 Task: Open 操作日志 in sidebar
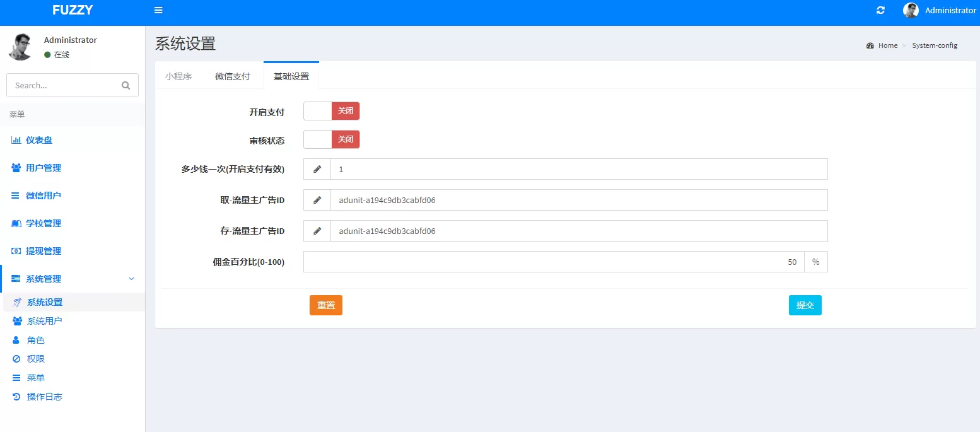(x=44, y=397)
